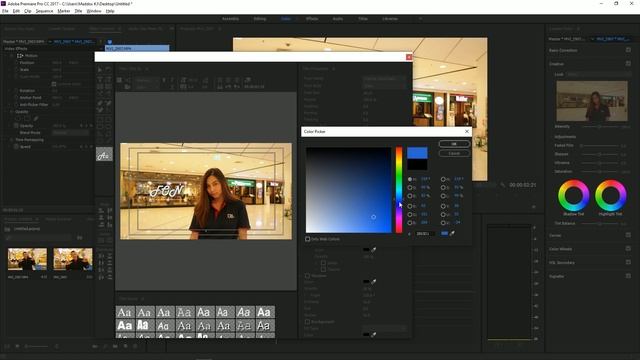Toggle the Opacity stopwatch animation icon
Viewport: 640px width, 360px height.
click(16, 126)
